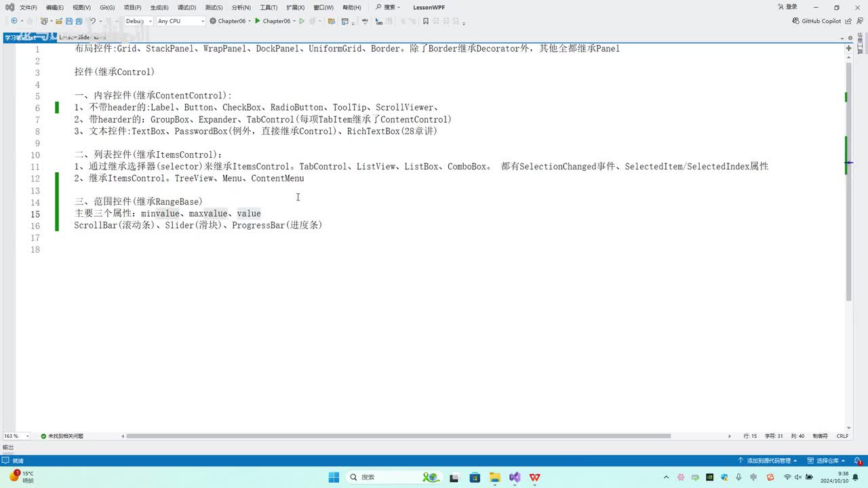Image resolution: width=868 pixels, height=488 pixels.
Task: Click the Sogou input method tray icon
Action: coord(770,477)
